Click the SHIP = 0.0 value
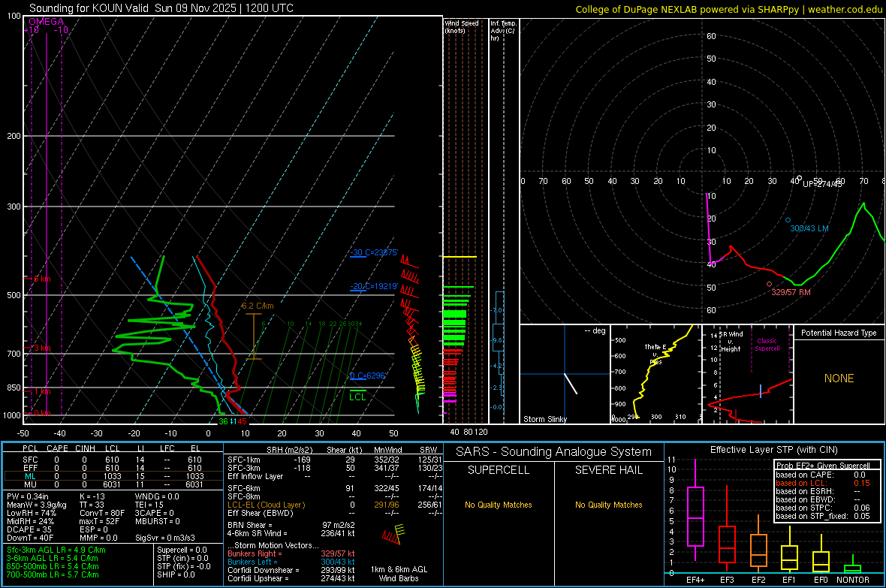886x588 pixels. click(176, 574)
